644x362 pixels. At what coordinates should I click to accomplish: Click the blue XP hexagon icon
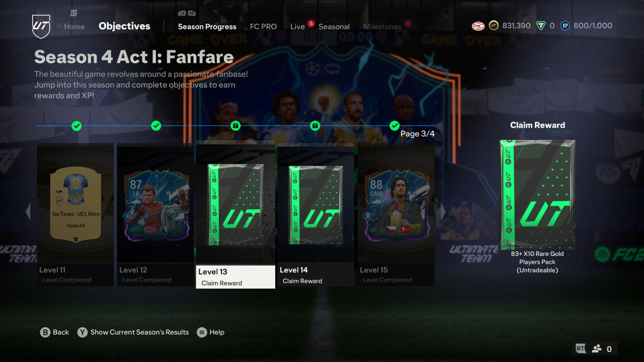click(565, 26)
